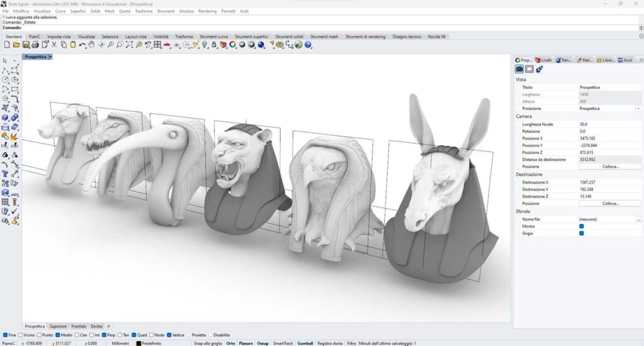This screenshot has height=346, width=644.
Task: Open the File menu
Action: pos(5,11)
